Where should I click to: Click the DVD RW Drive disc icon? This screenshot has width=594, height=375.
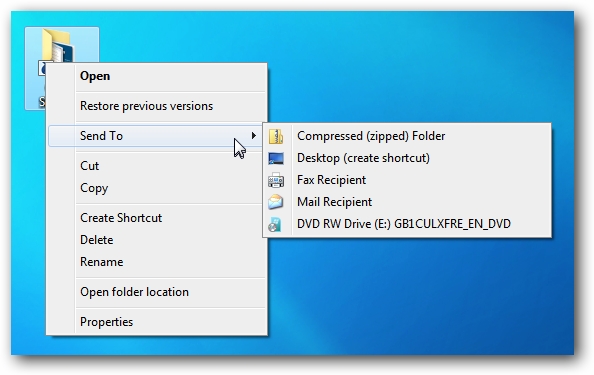(x=275, y=224)
